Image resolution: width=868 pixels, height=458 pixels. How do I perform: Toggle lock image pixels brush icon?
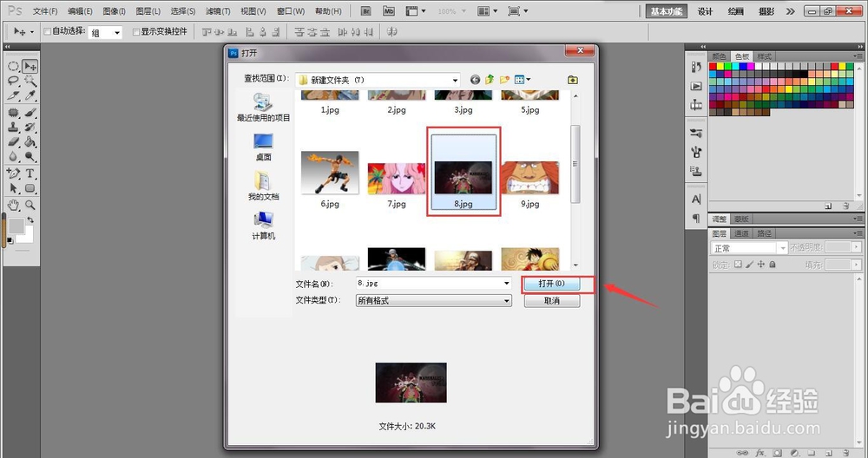[750, 265]
